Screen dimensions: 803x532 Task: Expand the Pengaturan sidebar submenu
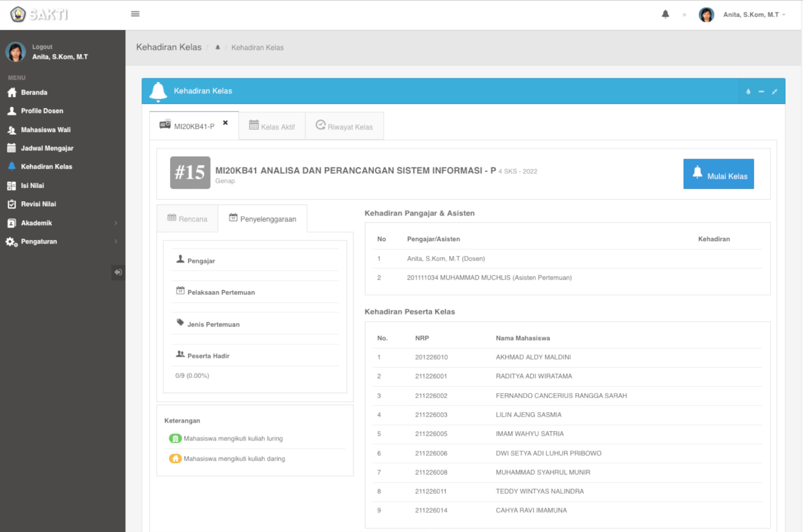(x=39, y=241)
